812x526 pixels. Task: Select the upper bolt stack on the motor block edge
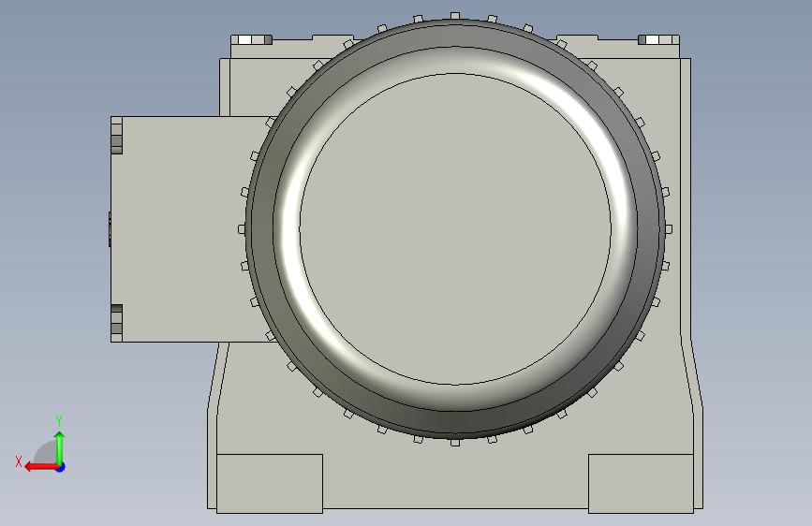[116, 136]
